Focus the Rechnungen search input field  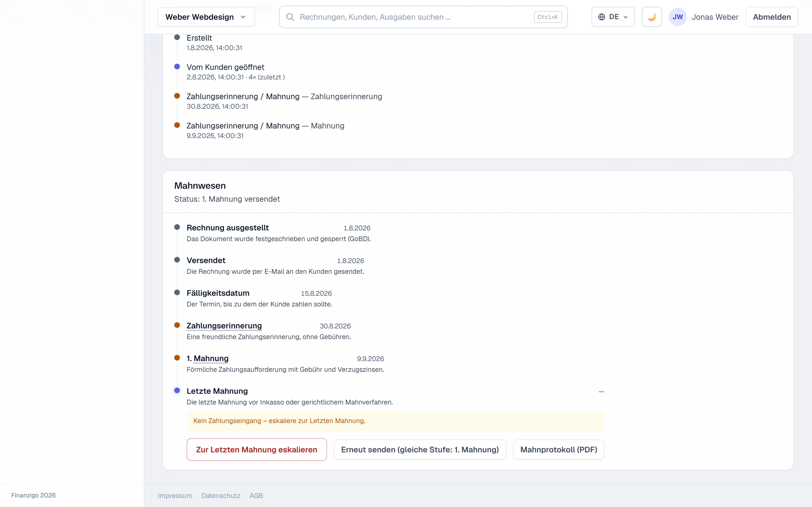(x=423, y=17)
